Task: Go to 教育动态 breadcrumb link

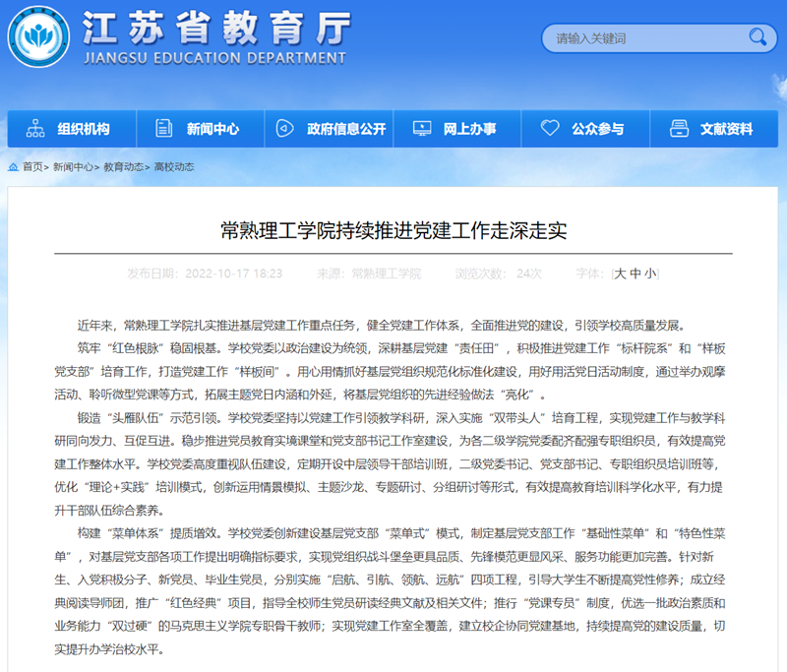Action: (124, 167)
